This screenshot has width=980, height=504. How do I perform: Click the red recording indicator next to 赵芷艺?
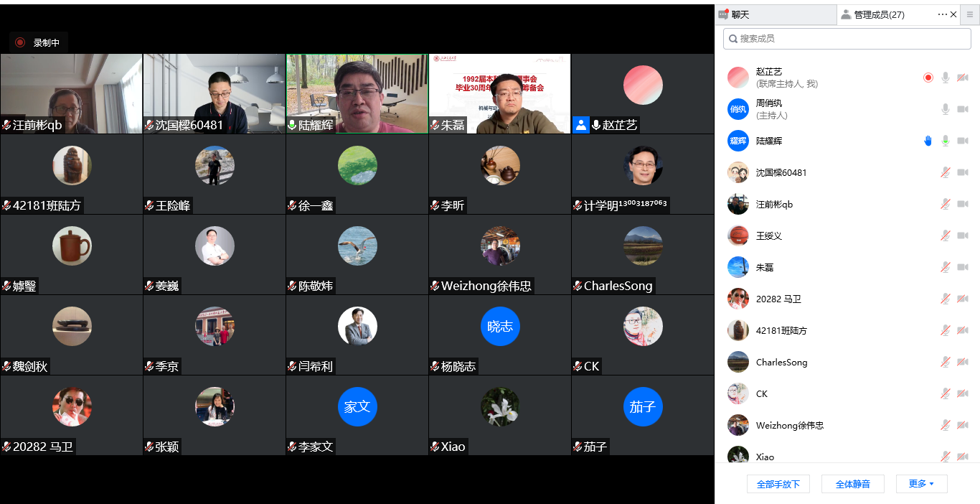928,78
